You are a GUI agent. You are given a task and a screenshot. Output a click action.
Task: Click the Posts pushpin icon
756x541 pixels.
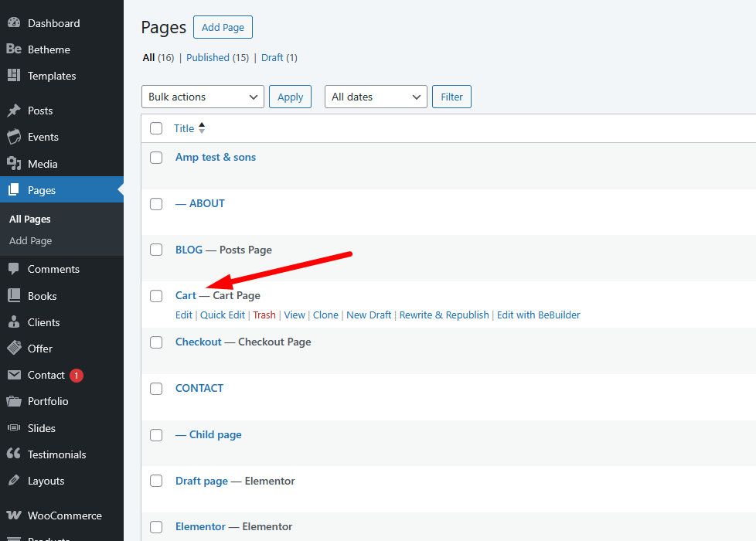14,111
